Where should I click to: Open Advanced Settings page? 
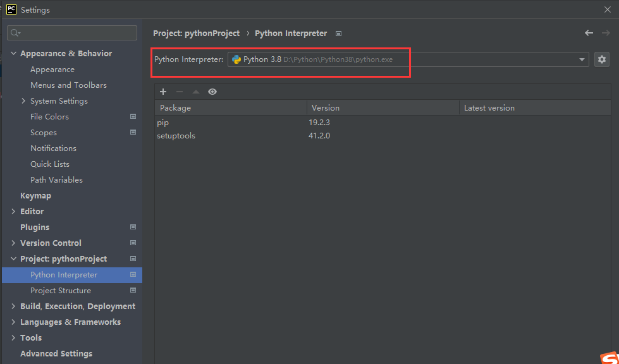coord(56,353)
